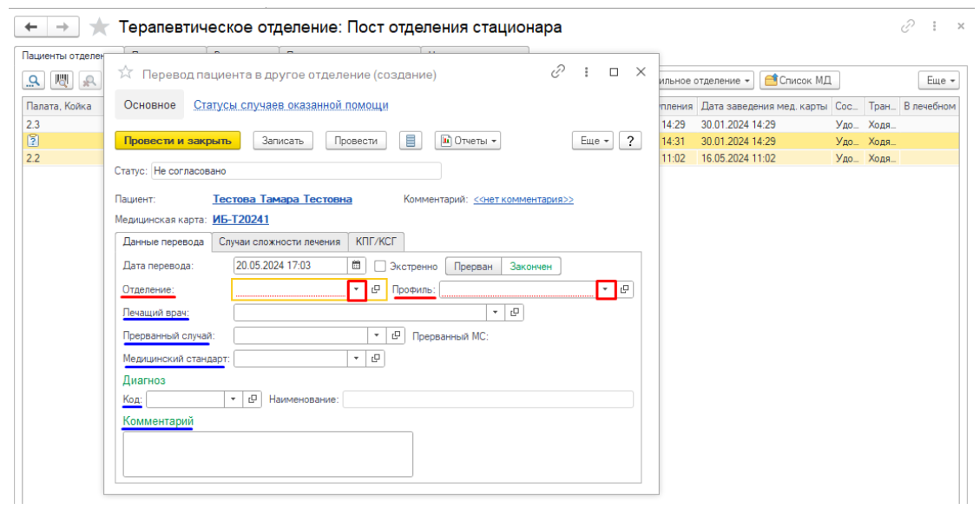Screen dimensions: 980x516
Task: Click the magnifier search icon in patient list
Action: 35,81
